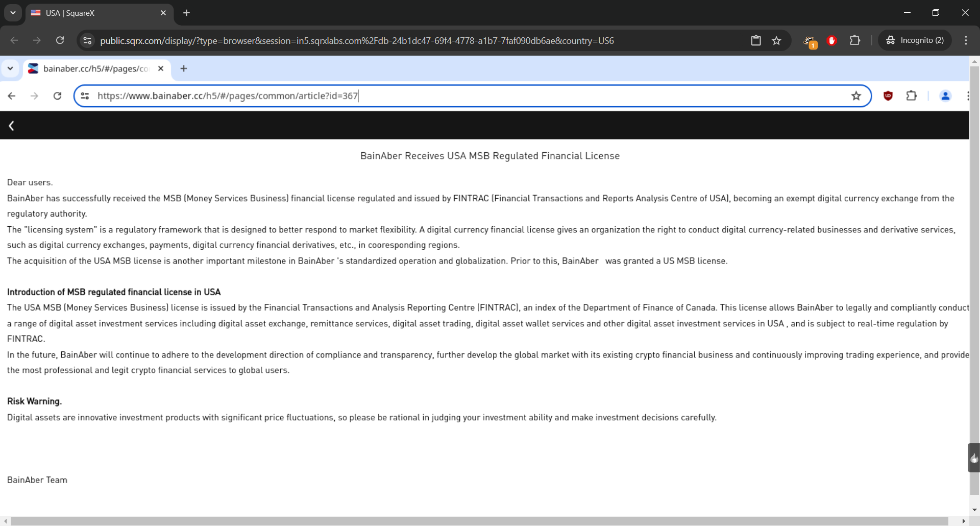Screen dimensions: 980x526
Task: Open the outer browser extensions puzzle icon
Action: (855, 40)
